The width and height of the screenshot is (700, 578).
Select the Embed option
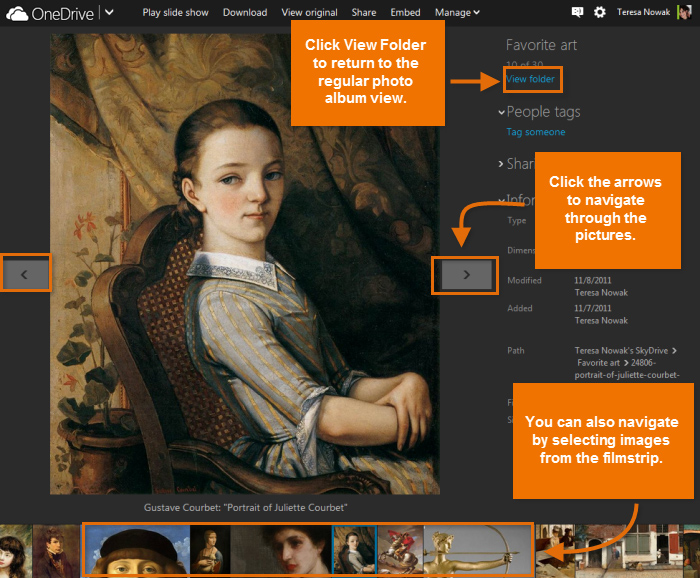[x=405, y=12]
